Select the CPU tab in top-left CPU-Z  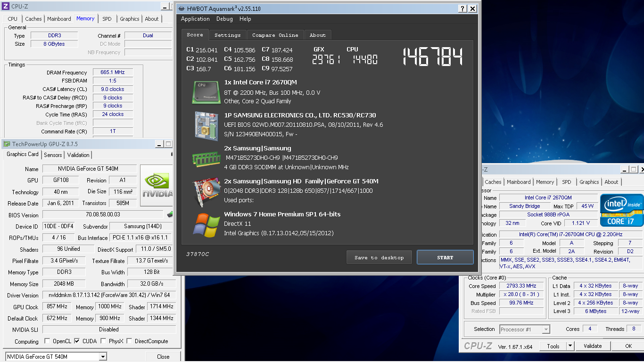[13, 19]
